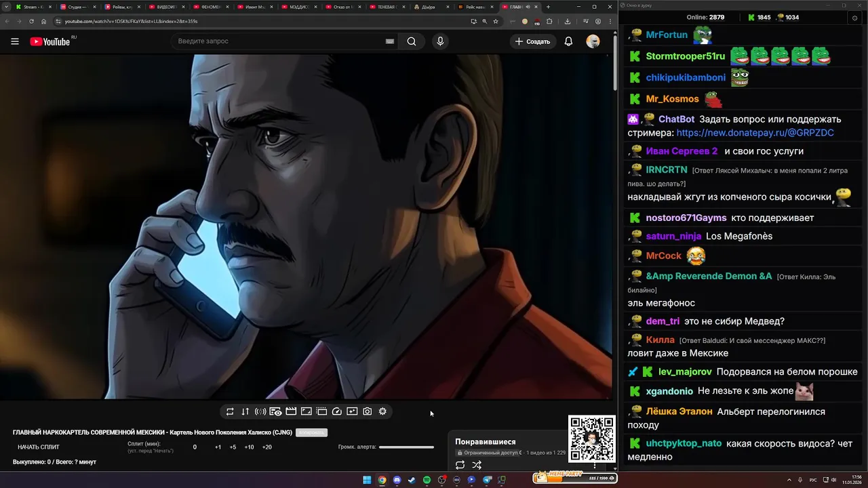Image resolution: width=868 pixels, height=488 pixels.
Task: Adjust the 'Громк. алерта' volume slider
Action: pyautogui.click(x=406, y=447)
